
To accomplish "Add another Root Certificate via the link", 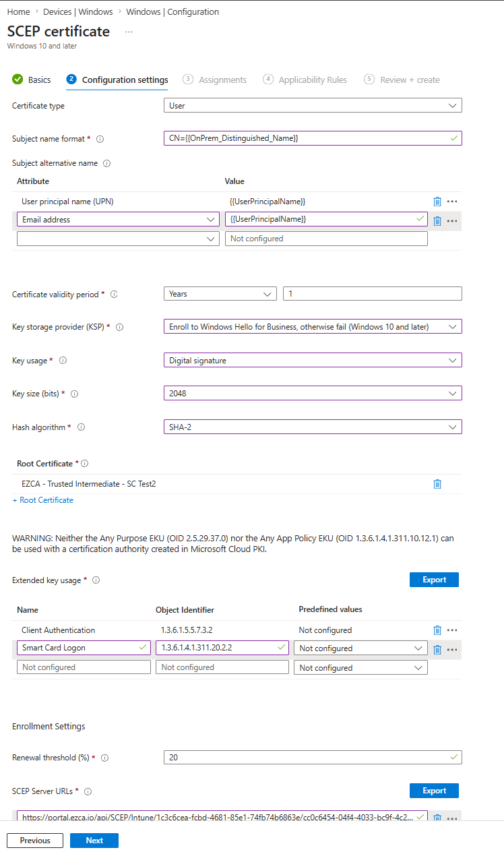I will click(x=42, y=499).
